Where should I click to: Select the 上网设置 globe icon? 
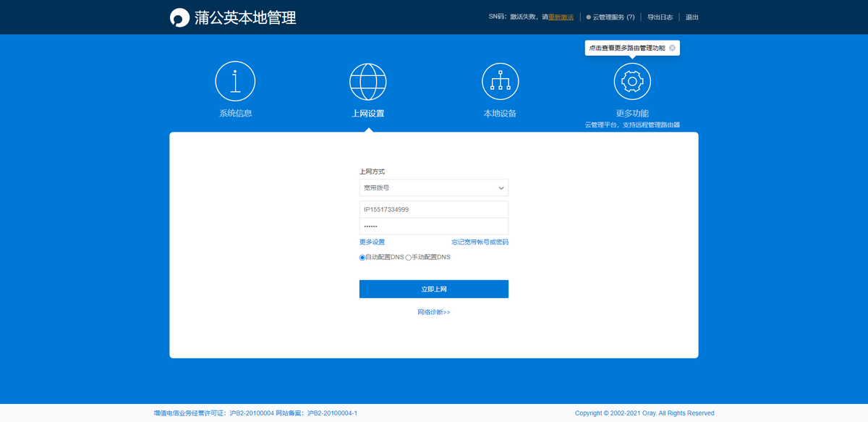pyautogui.click(x=368, y=81)
